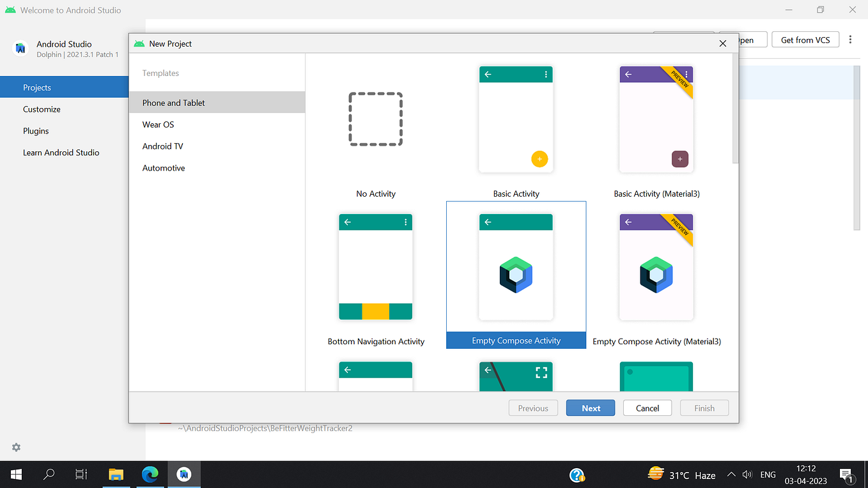This screenshot has width=868, height=488.
Task: Choose the No Activity template
Action: (375, 119)
